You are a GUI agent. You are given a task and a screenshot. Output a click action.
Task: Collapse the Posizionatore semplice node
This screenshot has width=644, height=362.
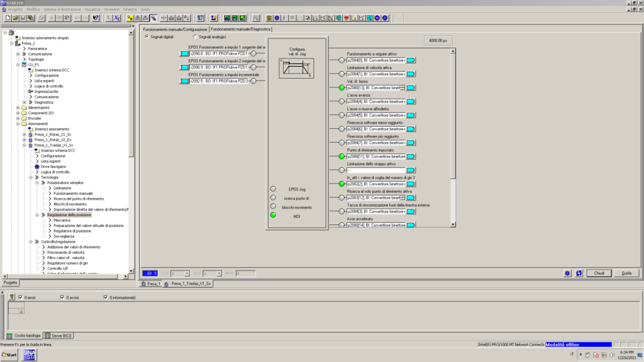point(37,183)
